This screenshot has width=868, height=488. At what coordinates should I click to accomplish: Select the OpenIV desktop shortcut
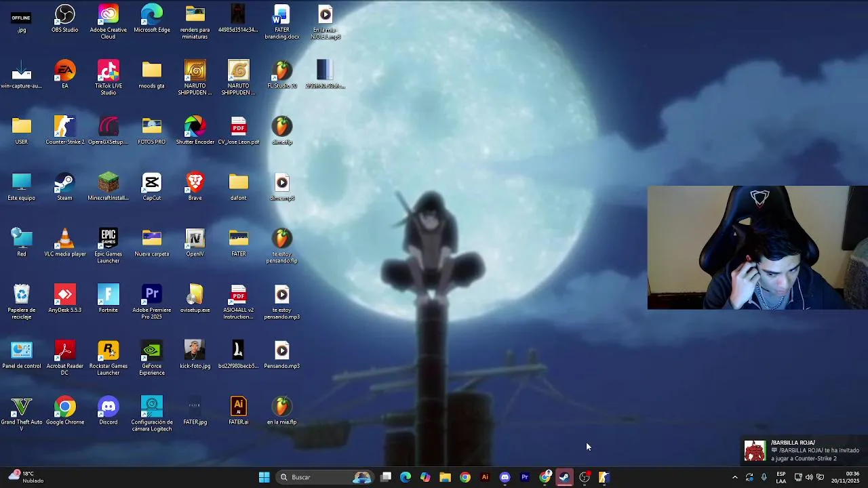[x=195, y=243]
